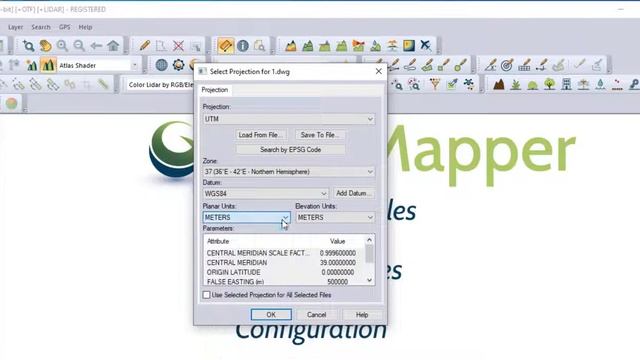Click parameters list scroll up arrow
This screenshot has height=360, width=640.
[x=369, y=240]
